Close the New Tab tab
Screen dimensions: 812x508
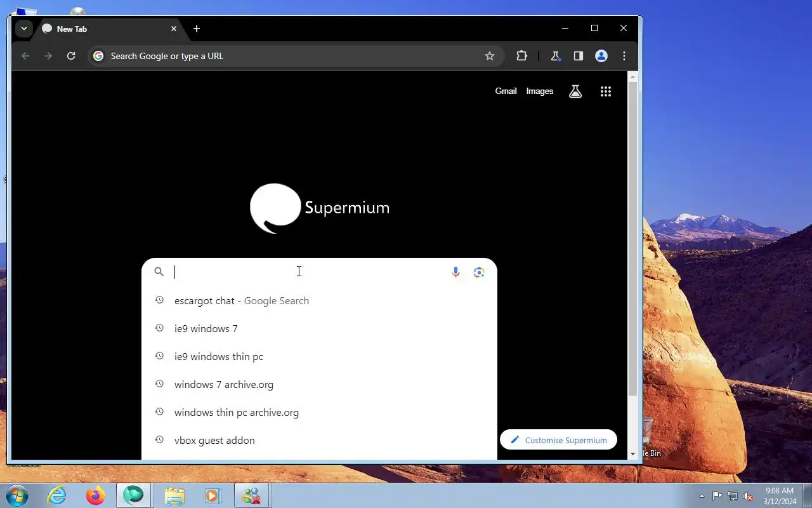point(173,29)
